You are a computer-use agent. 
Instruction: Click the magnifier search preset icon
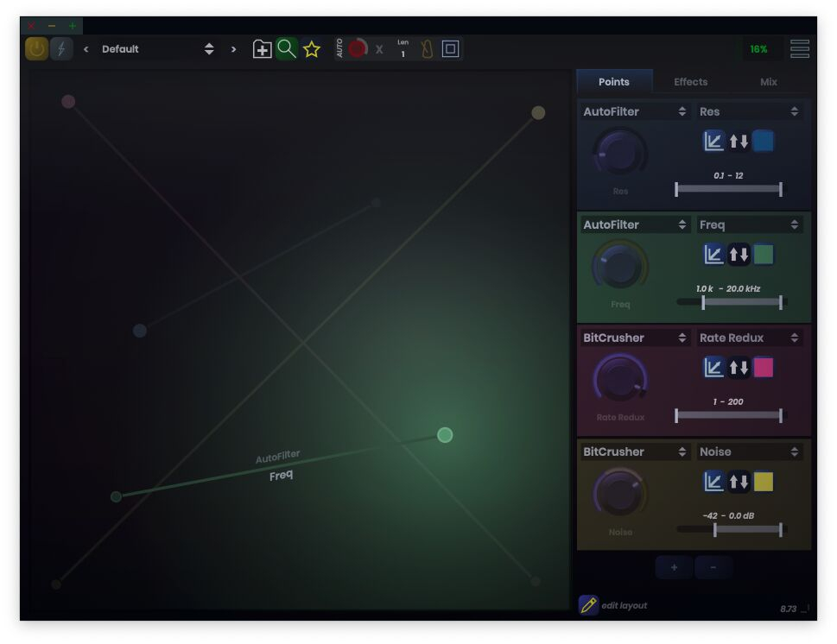tap(287, 49)
